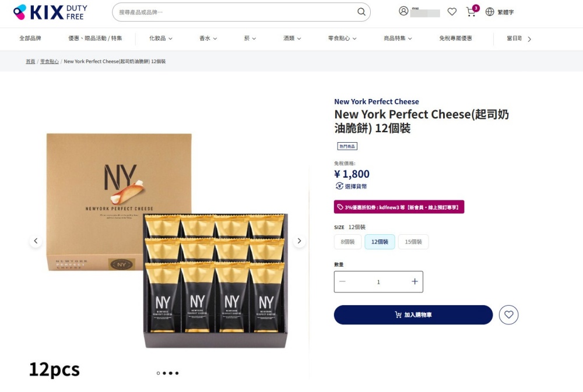
Task: Expand the 香水 dropdown menu
Action: (208, 38)
